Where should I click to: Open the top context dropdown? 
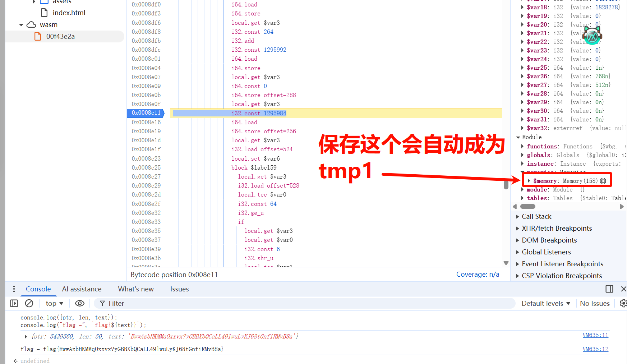[x=54, y=303]
